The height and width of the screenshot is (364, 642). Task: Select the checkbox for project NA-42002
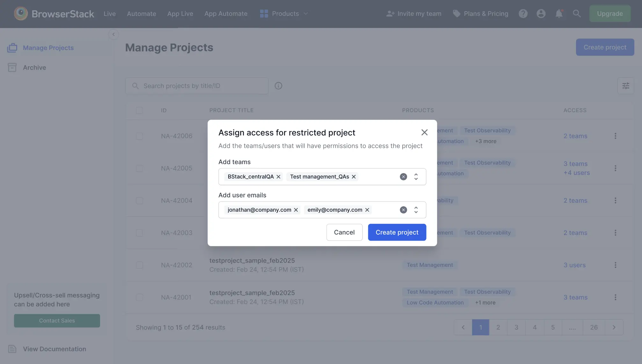point(139,265)
